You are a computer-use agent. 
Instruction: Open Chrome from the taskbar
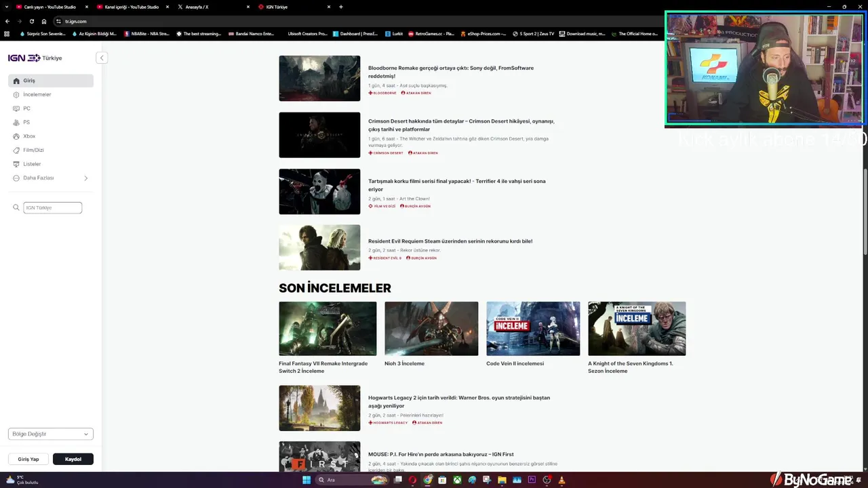click(428, 480)
